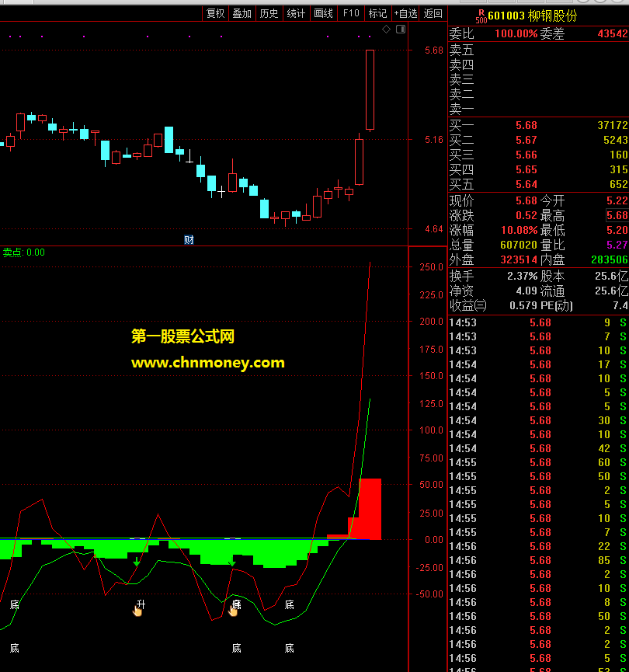Click 总量 value 607020
629x672 pixels.
(x=519, y=245)
